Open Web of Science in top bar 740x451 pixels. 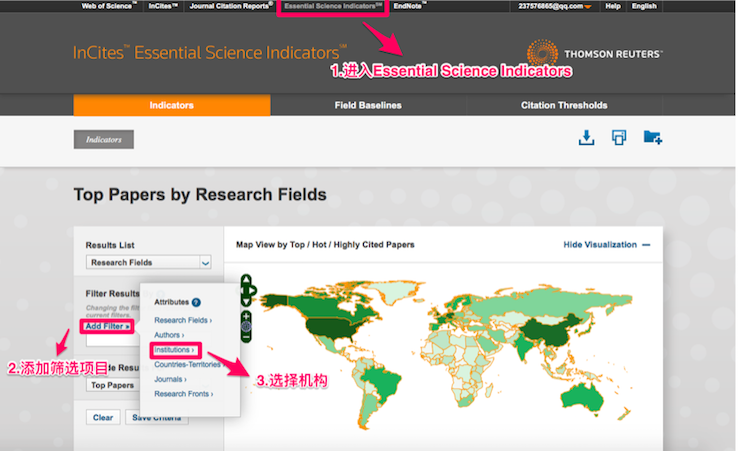(107, 6)
